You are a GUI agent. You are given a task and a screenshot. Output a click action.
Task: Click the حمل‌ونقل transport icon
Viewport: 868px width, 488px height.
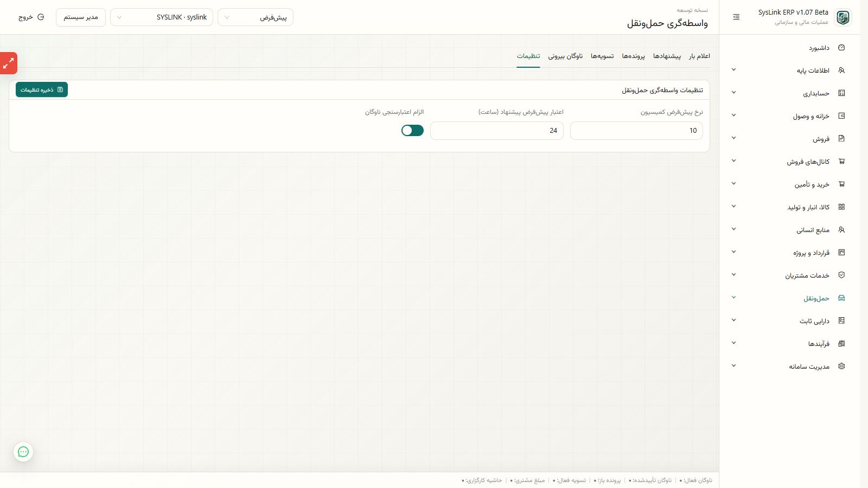click(x=841, y=298)
